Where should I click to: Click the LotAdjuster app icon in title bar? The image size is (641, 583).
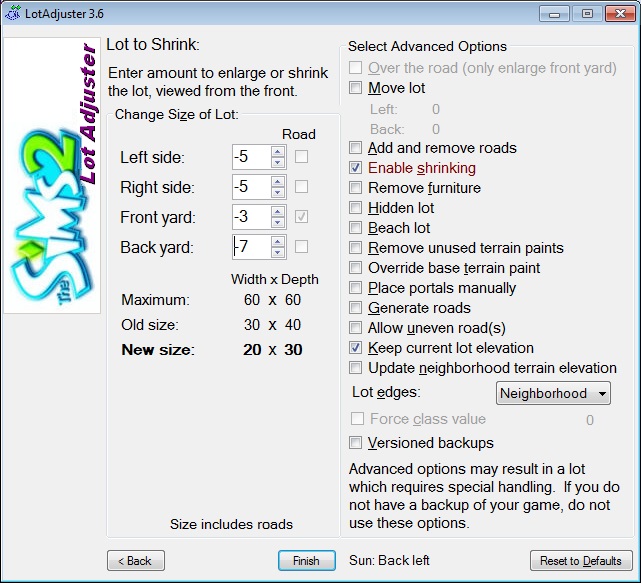[x=13, y=13]
